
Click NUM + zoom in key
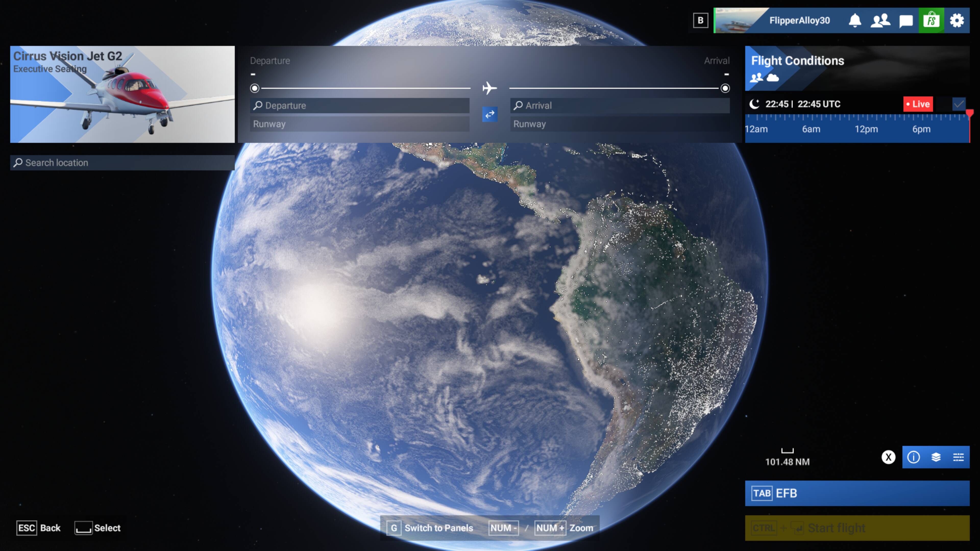pyautogui.click(x=550, y=528)
